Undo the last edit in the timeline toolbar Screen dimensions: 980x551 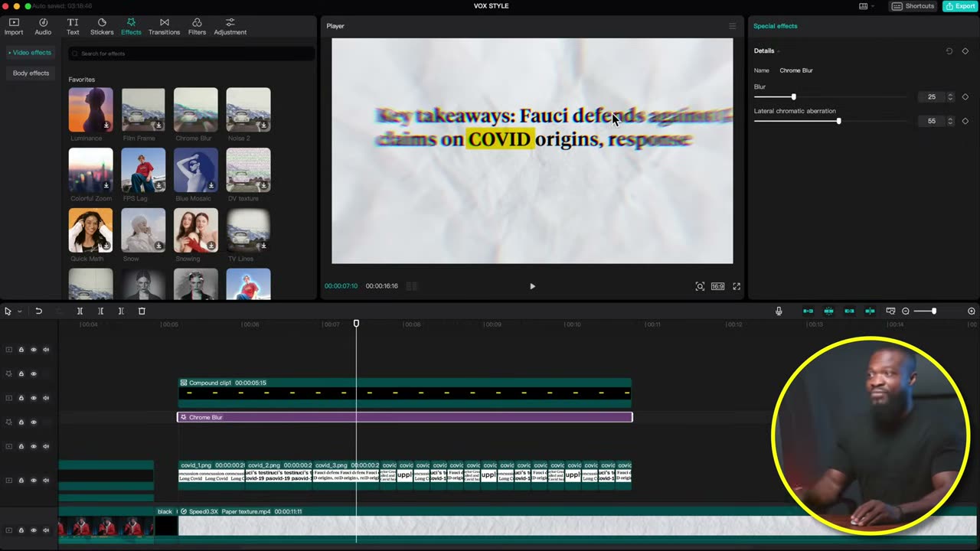pyautogui.click(x=38, y=311)
